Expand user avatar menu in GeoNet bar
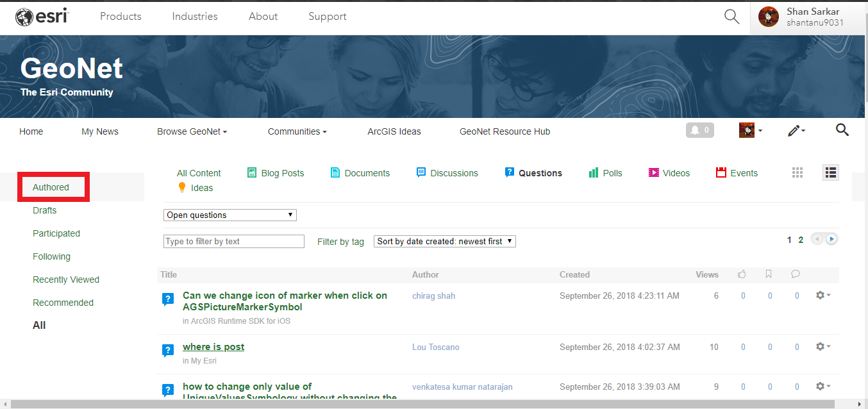The image size is (868, 409). click(x=751, y=131)
